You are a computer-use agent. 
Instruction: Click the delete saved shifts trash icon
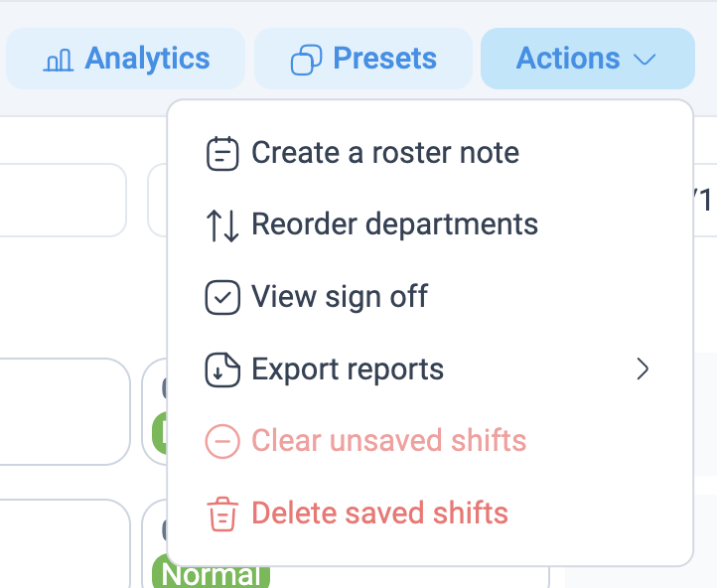[222, 514]
